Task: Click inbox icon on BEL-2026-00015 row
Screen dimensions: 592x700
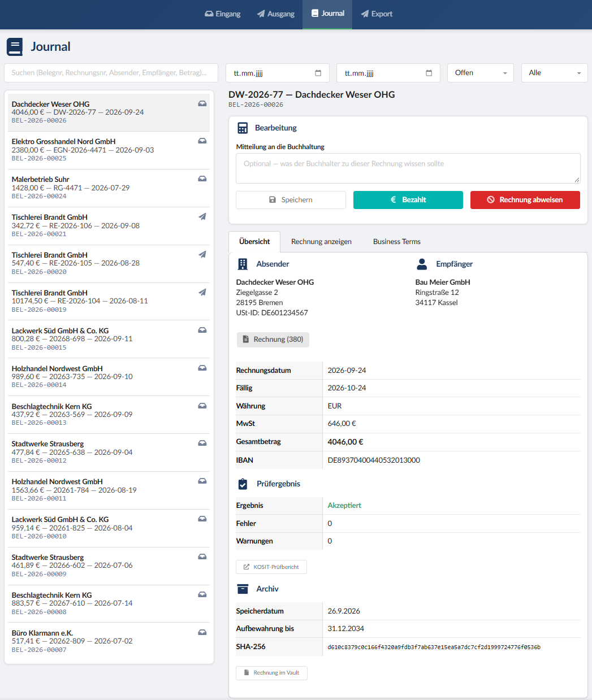Action: point(202,330)
